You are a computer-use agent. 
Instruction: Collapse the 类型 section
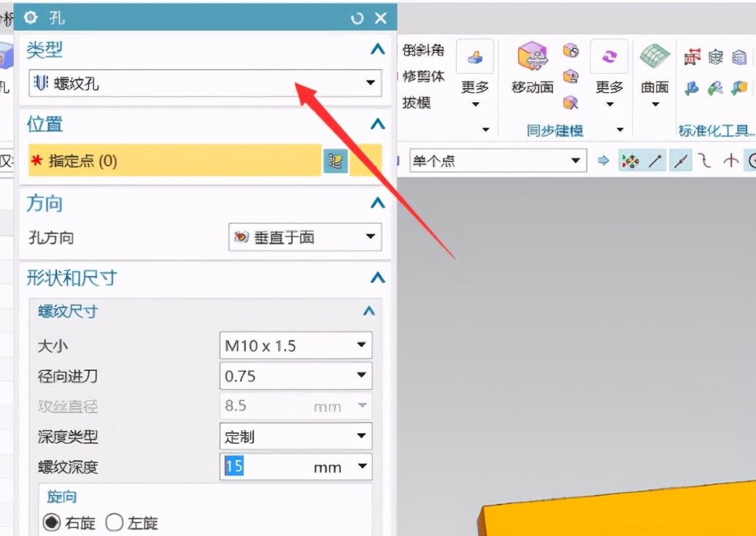tap(377, 49)
